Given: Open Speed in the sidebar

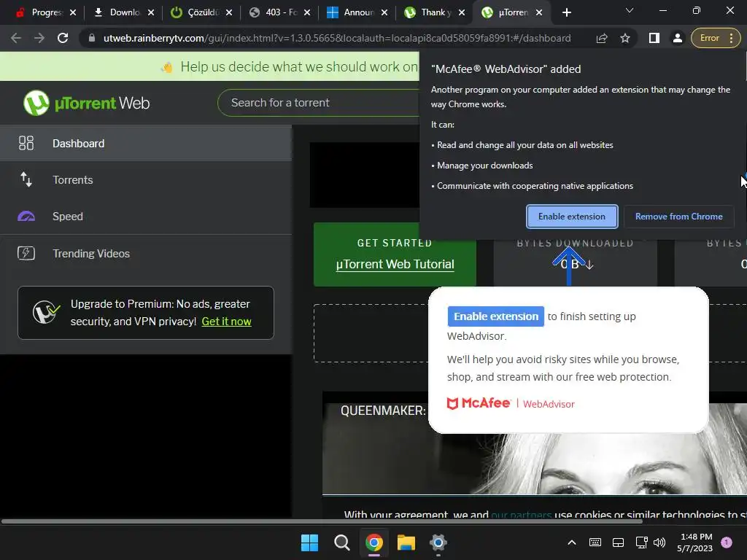Looking at the screenshot, I should (x=146, y=216).
